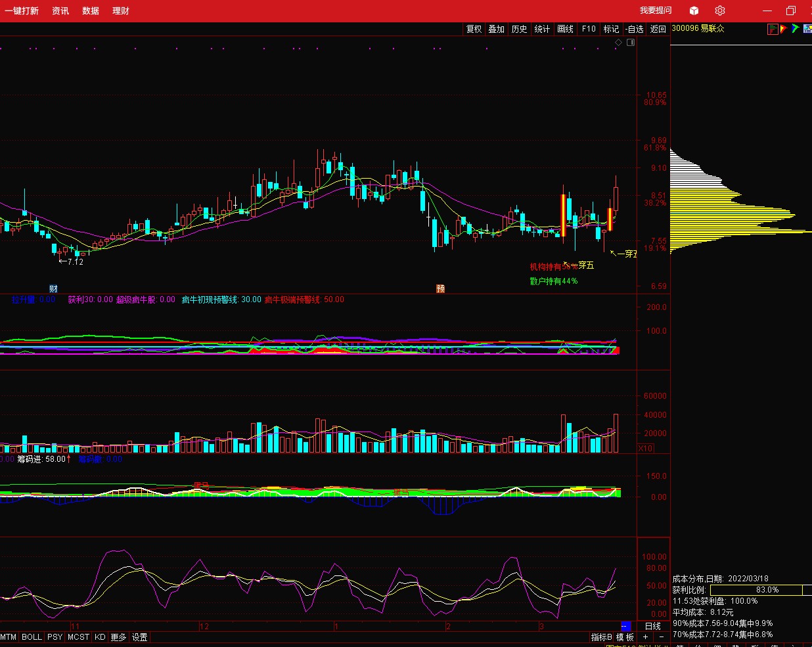Click the 财 marker on the chart

53,289
